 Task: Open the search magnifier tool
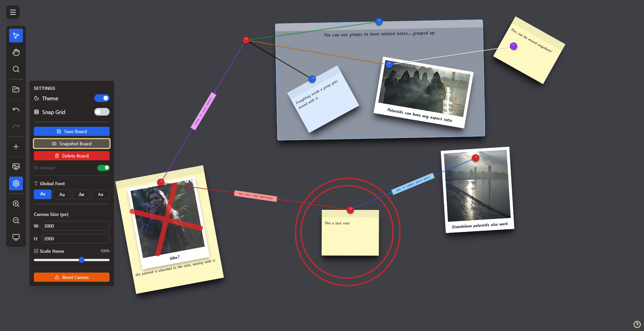tap(16, 69)
